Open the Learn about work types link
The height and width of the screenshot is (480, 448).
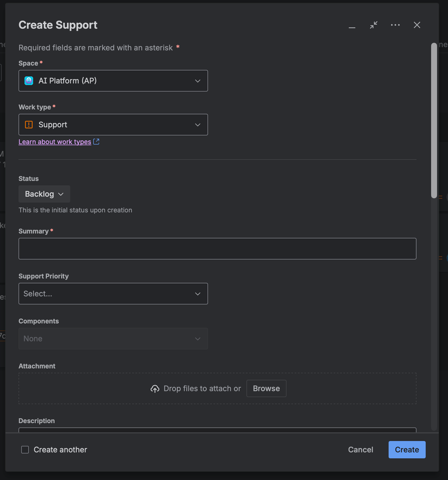coord(55,142)
